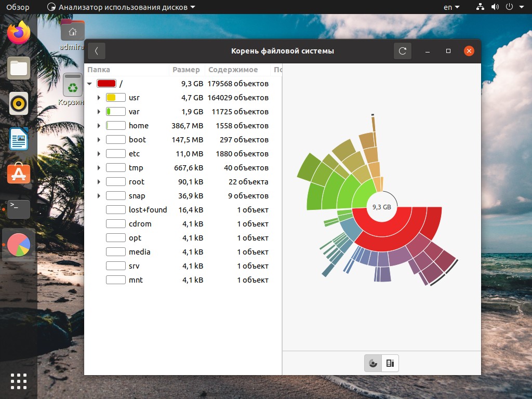Expand the root folder

[99, 182]
